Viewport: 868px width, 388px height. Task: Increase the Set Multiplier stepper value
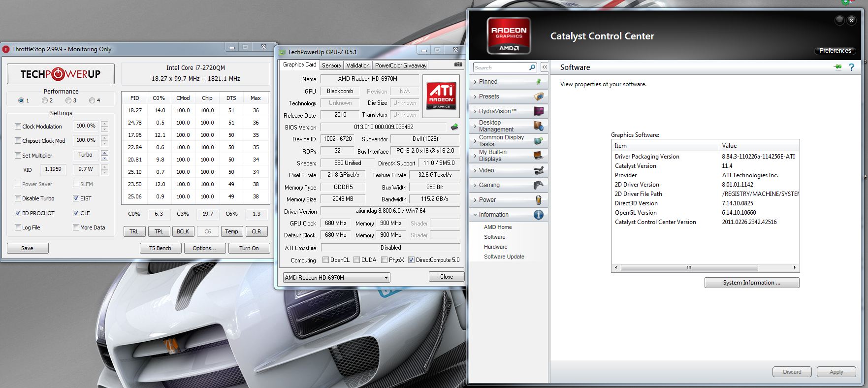point(104,153)
